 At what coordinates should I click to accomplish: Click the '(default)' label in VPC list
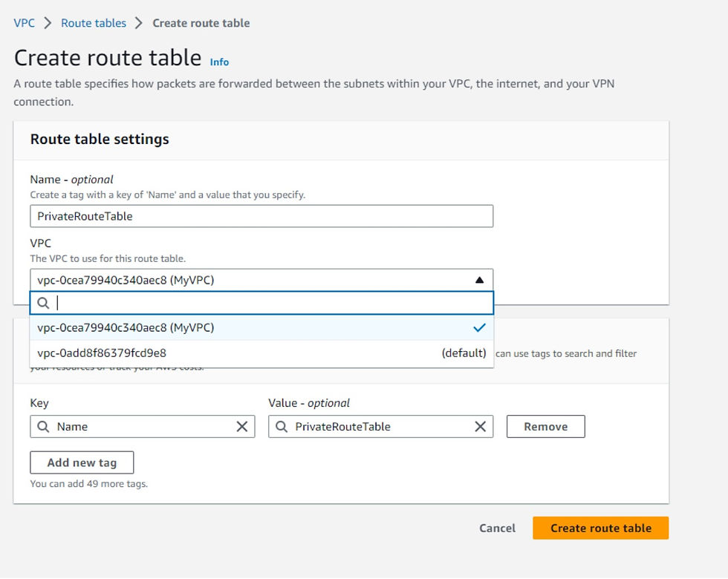[464, 353]
